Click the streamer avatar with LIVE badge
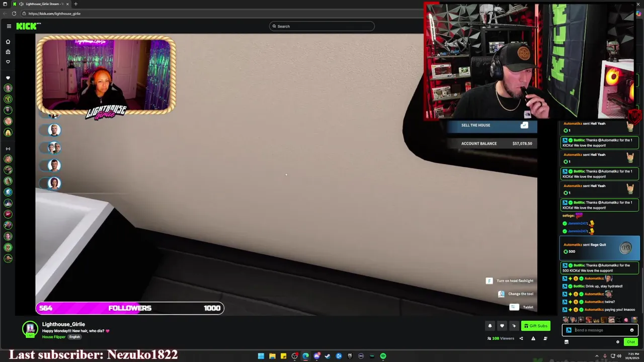 [30, 329]
